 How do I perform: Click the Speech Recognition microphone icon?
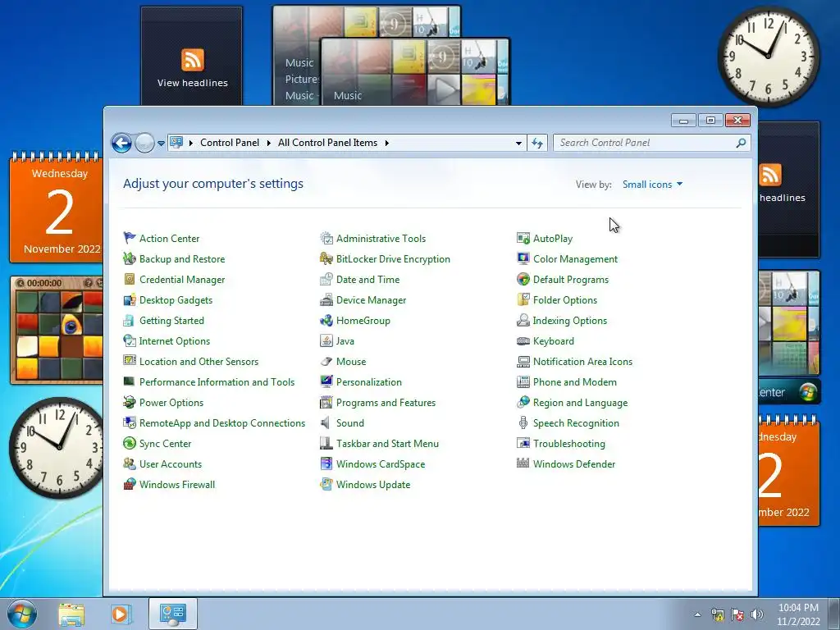click(x=523, y=422)
